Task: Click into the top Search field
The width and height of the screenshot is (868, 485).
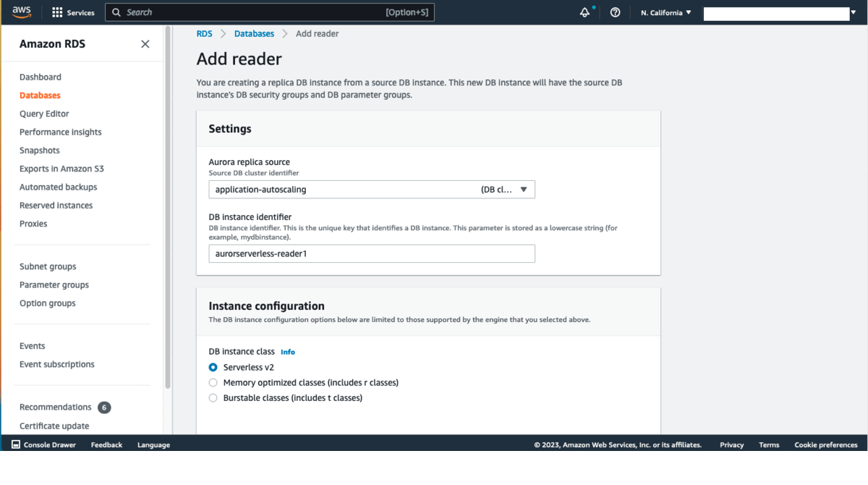Action: 269,12
